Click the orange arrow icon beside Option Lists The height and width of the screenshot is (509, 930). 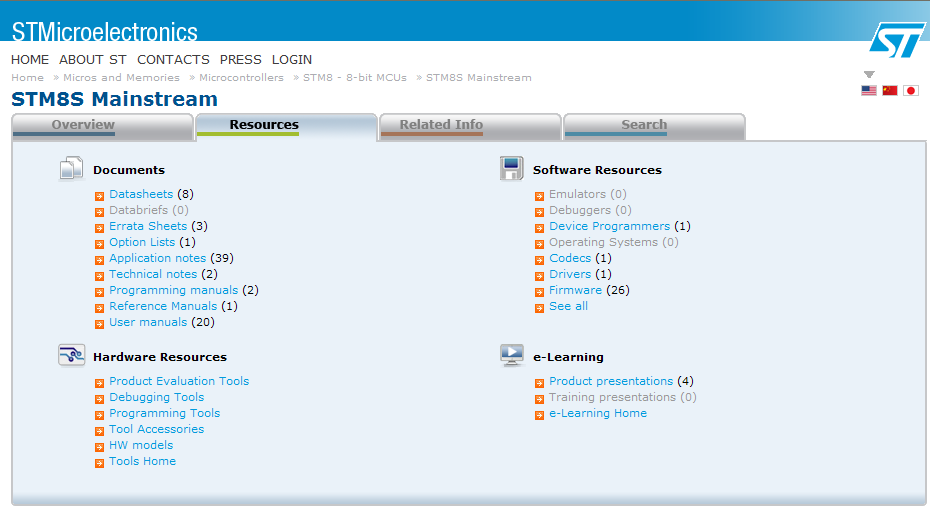tap(100, 244)
